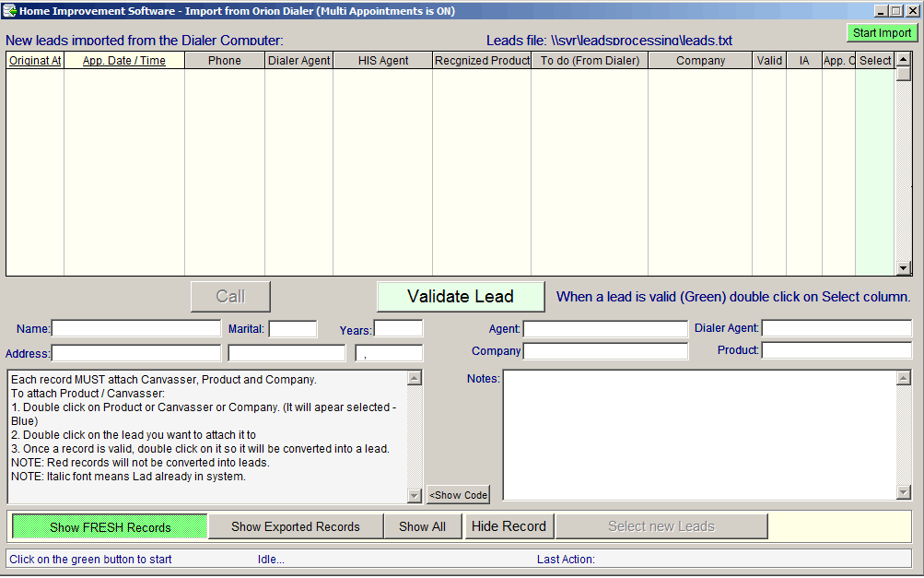Screen dimensions: 924x578
Task: Click inside the Notes text area
Action: (x=699, y=435)
